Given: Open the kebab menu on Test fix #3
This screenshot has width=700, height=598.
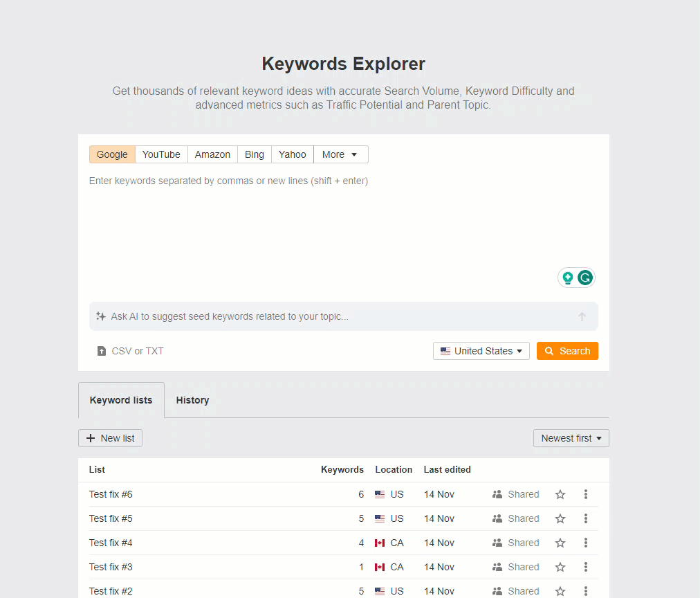Looking at the screenshot, I should coord(585,567).
